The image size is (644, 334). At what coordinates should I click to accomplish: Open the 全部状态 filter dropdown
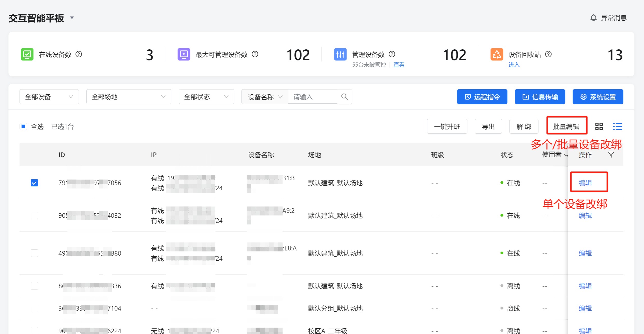click(206, 97)
